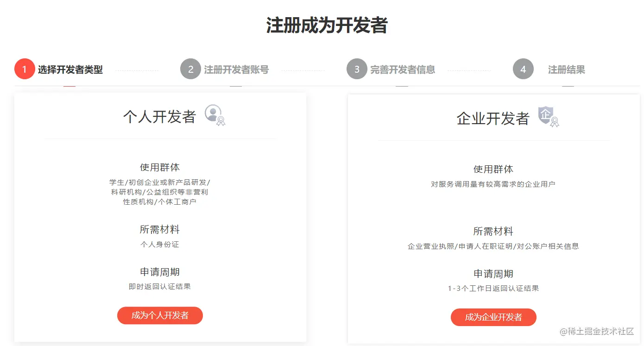
Task: Click the 1-3个工作日返回认证结果 text
Action: [493, 288]
